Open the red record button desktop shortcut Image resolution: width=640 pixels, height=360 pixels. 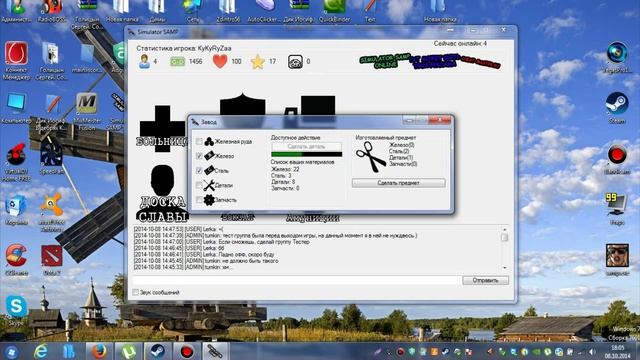(x=617, y=158)
